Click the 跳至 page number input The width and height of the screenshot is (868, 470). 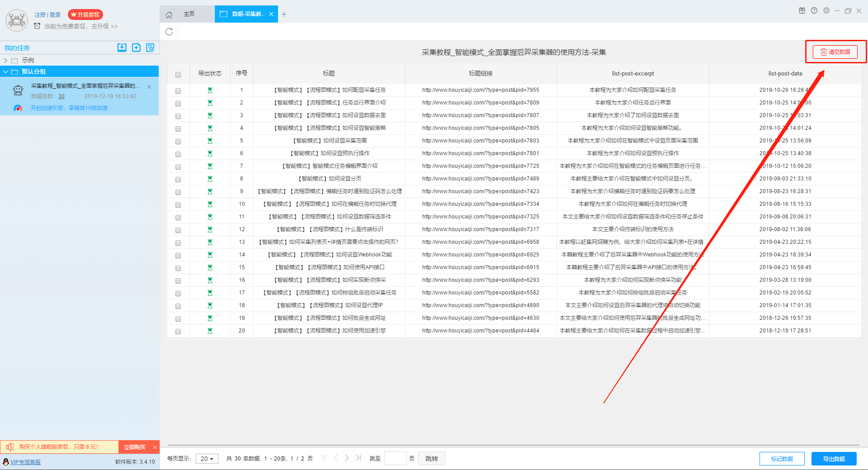(x=395, y=458)
